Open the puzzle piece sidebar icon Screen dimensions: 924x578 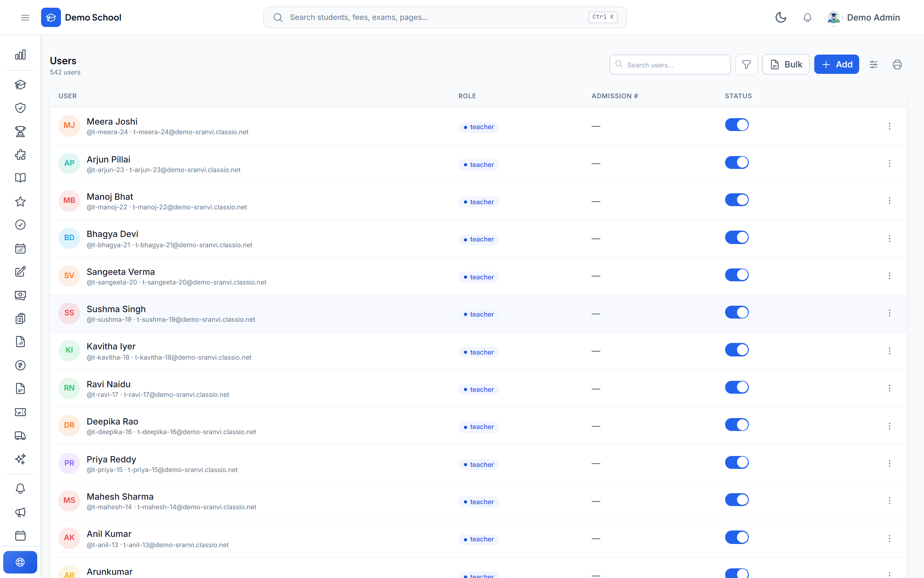(x=20, y=155)
